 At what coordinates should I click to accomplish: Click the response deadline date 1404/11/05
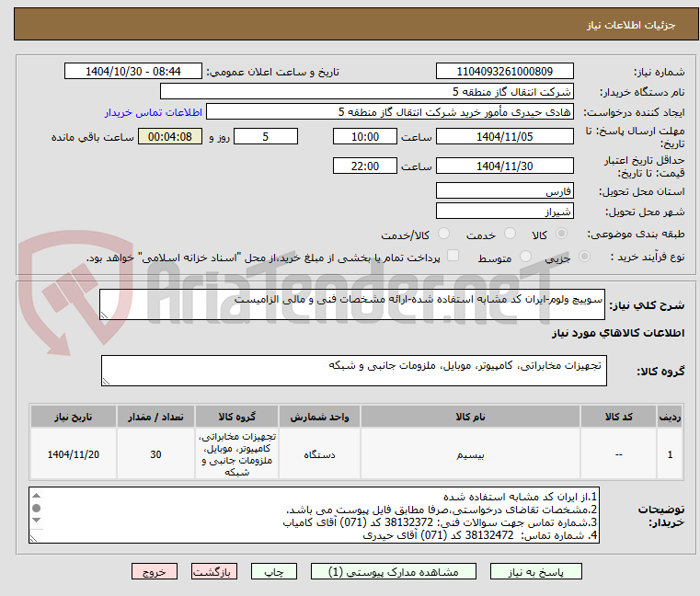[504, 136]
